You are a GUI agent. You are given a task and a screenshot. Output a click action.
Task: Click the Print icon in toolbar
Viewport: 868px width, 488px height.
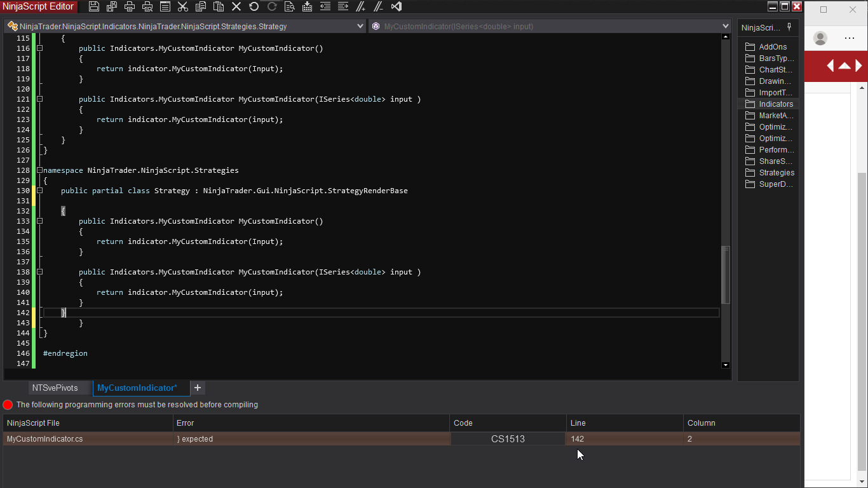(x=130, y=6)
